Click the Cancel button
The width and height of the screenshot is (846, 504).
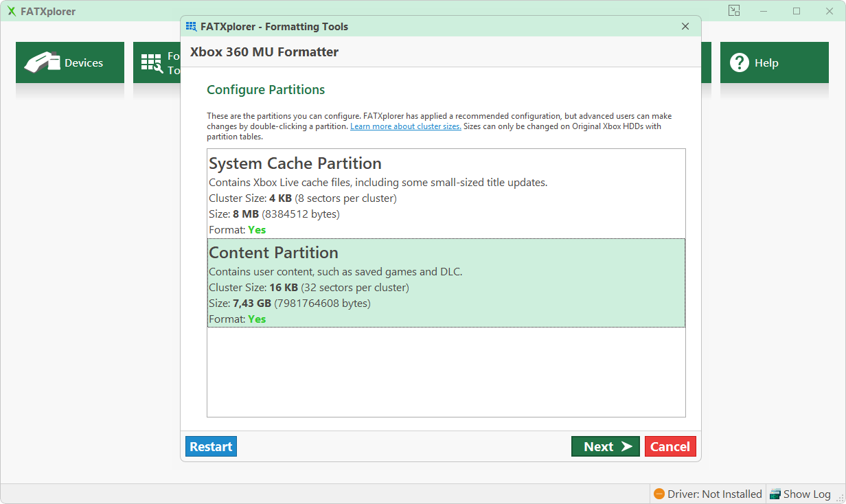tap(670, 446)
